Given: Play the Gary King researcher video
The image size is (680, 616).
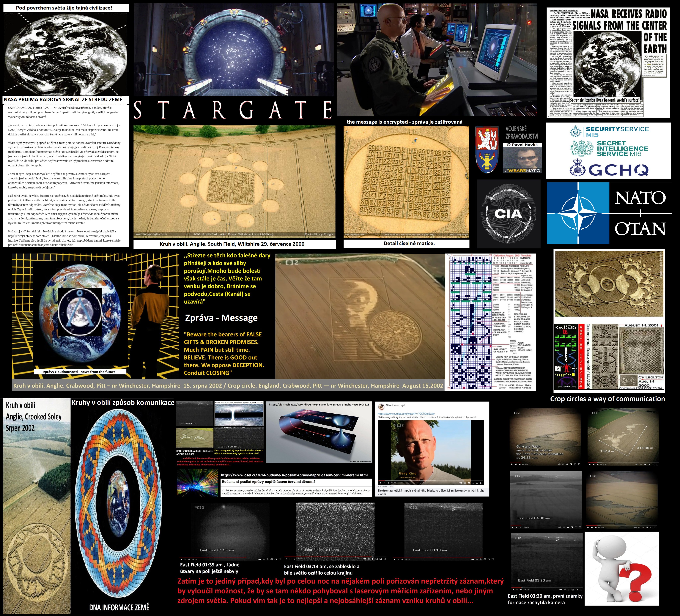Looking at the screenshot, I should [381, 483].
